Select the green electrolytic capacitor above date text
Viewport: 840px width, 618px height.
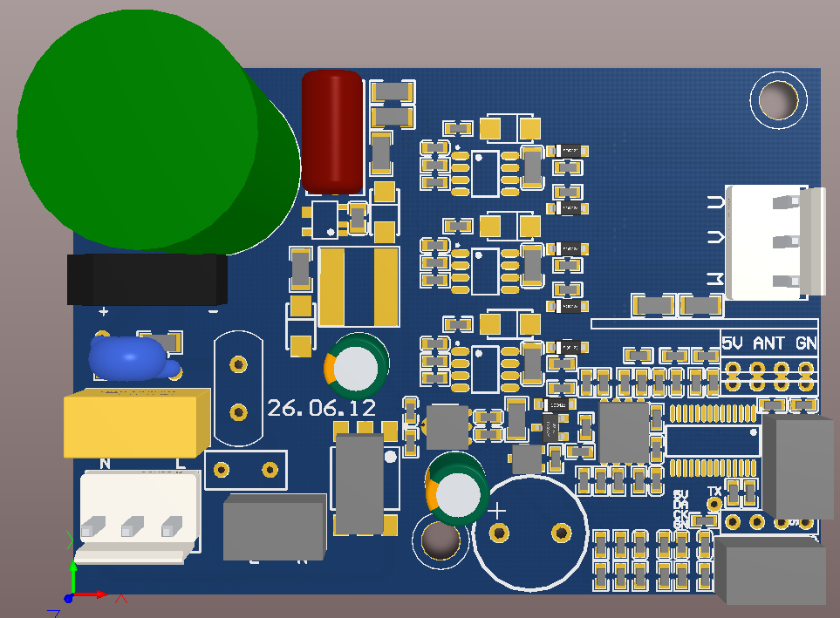point(357,366)
